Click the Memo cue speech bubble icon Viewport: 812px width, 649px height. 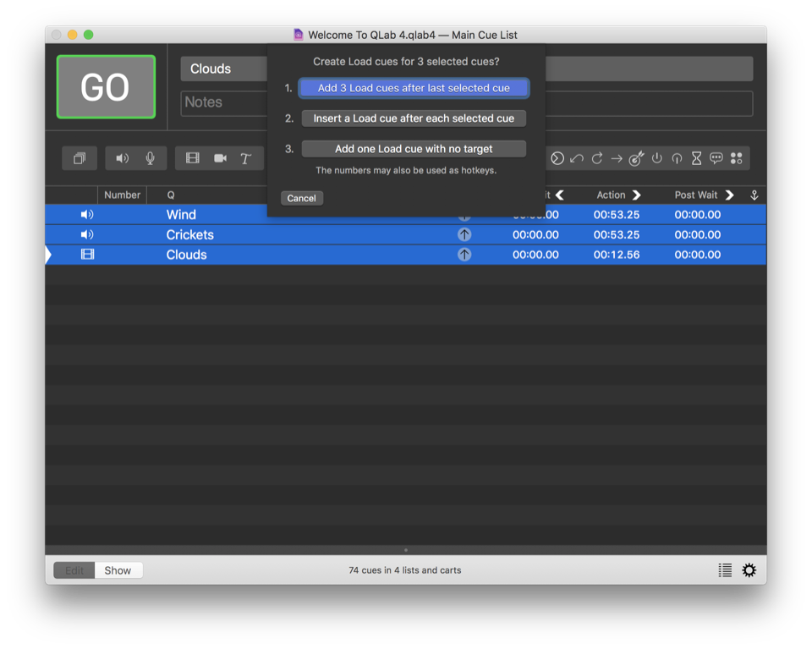coord(716,158)
